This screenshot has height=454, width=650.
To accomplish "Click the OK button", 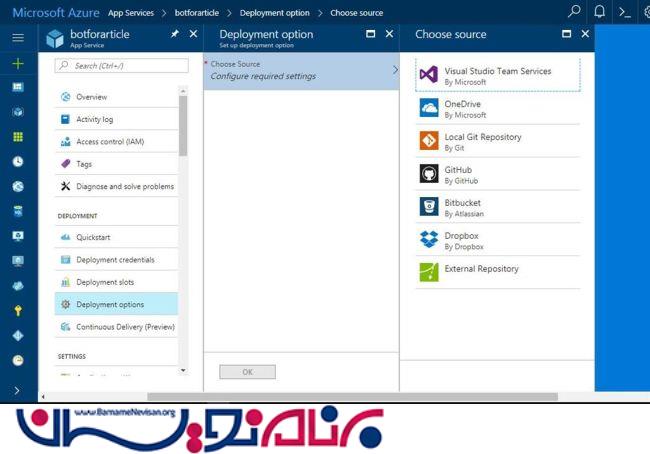I will pos(247,372).
